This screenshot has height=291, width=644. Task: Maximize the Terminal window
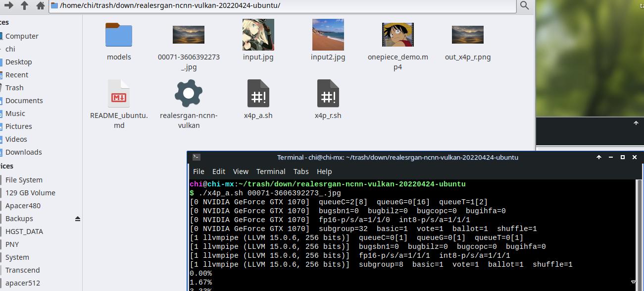point(623,157)
